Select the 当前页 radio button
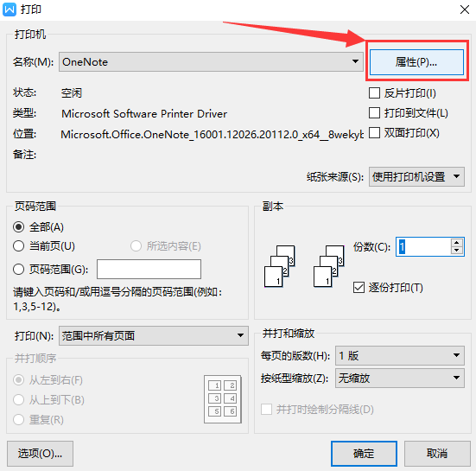 pyautogui.click(x=18, y=245)
